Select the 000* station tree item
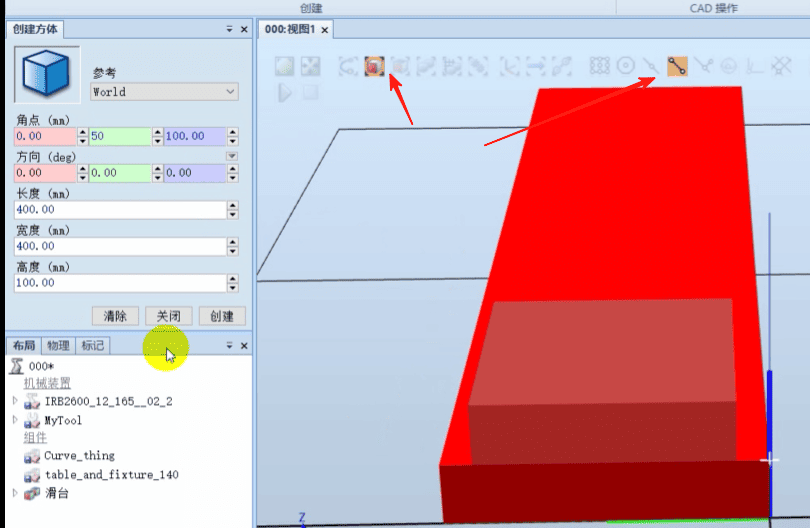The height and width of the screenshot is (528, 810). pyautogui.click(x=41, y=366)
